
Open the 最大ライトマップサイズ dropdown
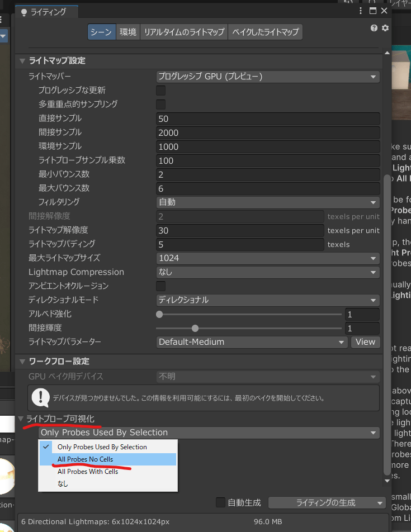point(268,258)
